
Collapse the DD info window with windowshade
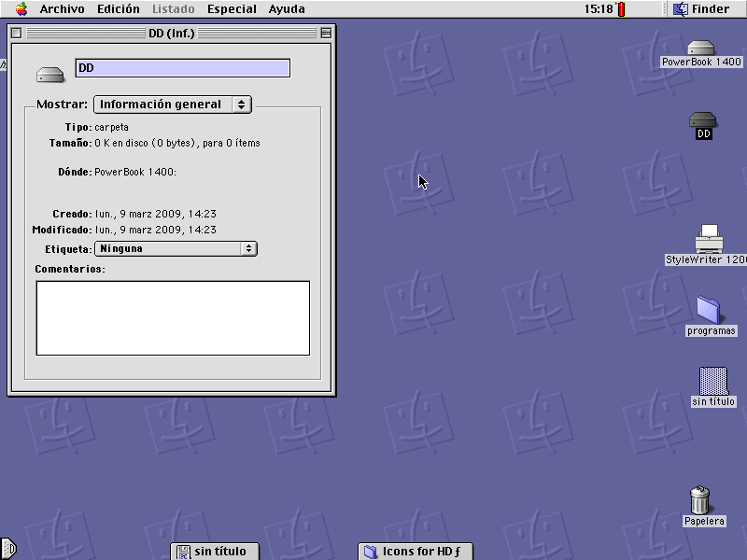326,33
